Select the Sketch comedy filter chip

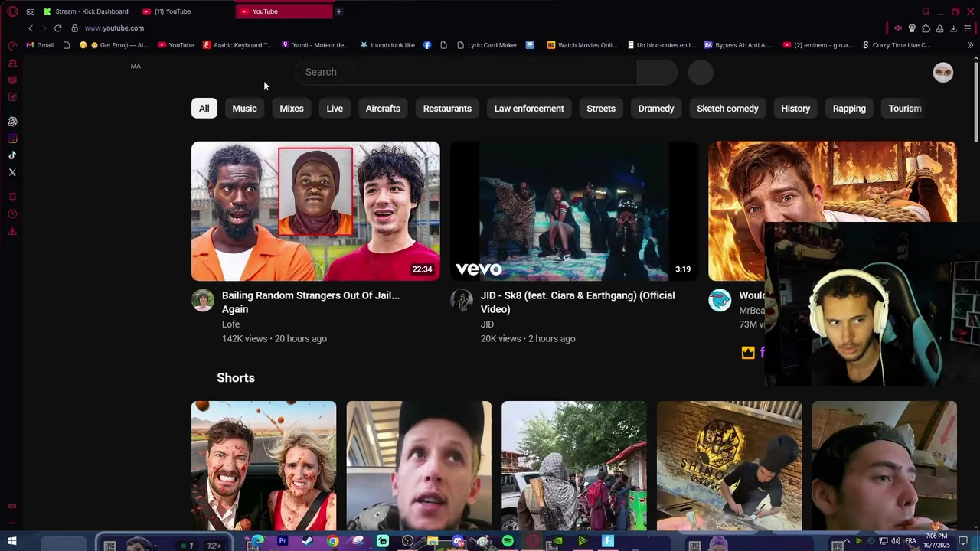(x=727, y=109)
